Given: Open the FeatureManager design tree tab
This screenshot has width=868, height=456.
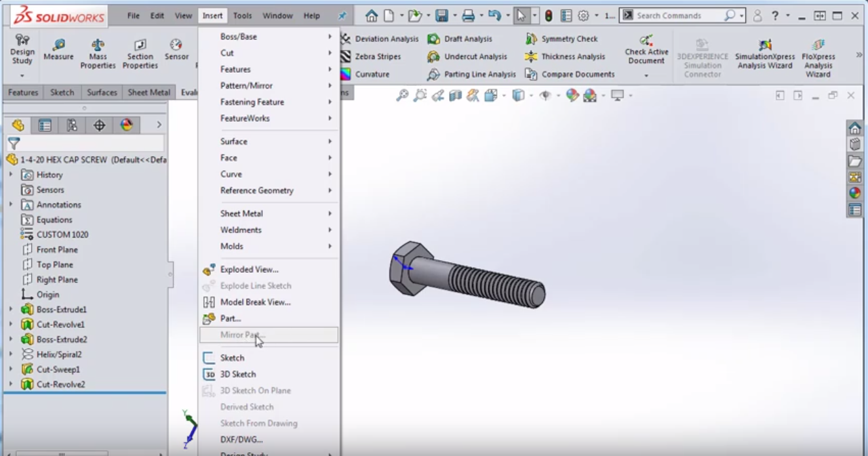Looking at the screenshot, I should tap(18, 125).
